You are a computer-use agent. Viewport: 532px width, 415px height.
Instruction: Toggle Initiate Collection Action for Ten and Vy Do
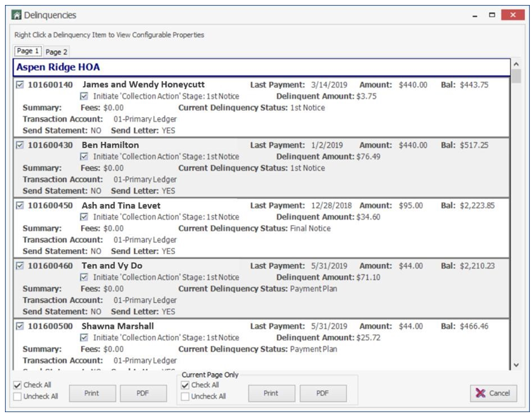coord(84,277)
